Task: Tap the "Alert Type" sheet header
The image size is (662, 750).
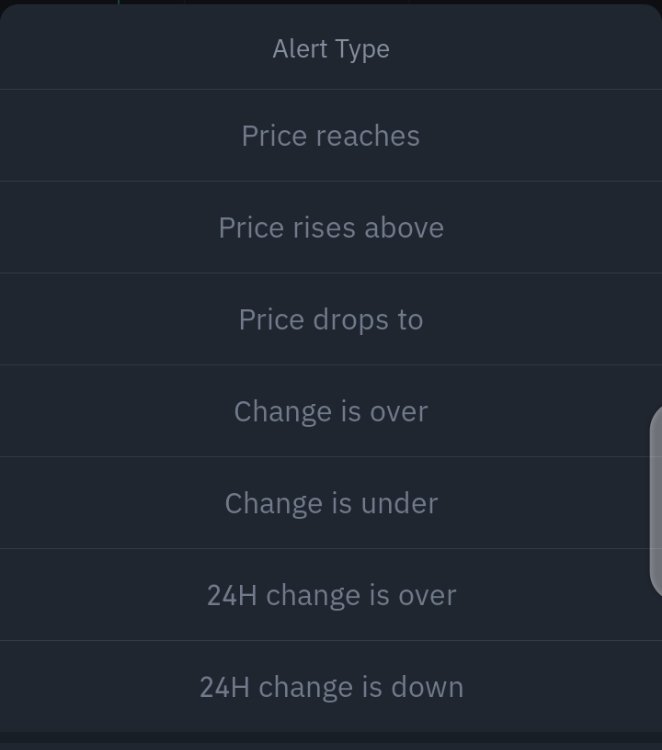Action: tap(331, 49)
